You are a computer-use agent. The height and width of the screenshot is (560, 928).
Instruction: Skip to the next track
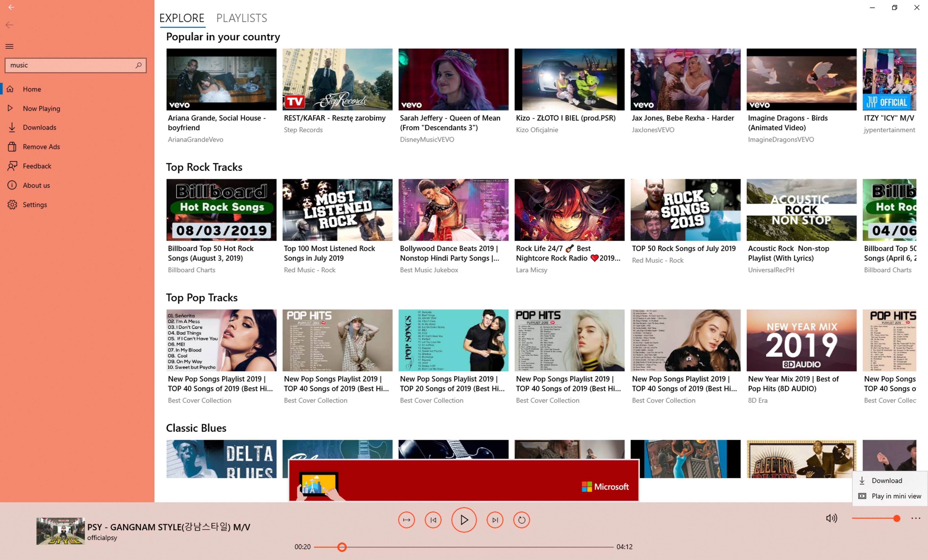click(x=495, y=520)
